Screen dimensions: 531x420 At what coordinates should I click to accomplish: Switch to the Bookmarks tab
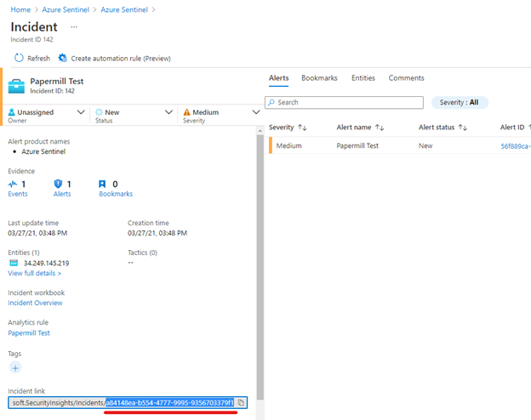pyautogui.click(x=319, y=78)
